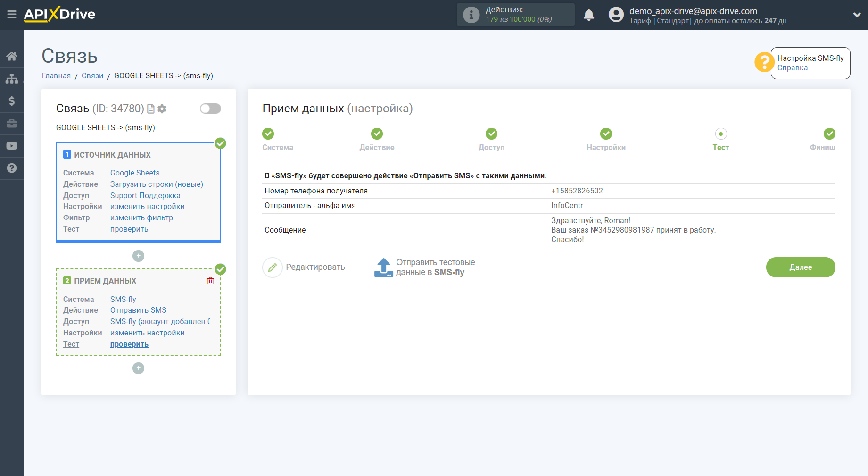Click the ApiX-Drive logo
Screen dimensions: 868x476
pyautogui.click(x=59, y=14)
